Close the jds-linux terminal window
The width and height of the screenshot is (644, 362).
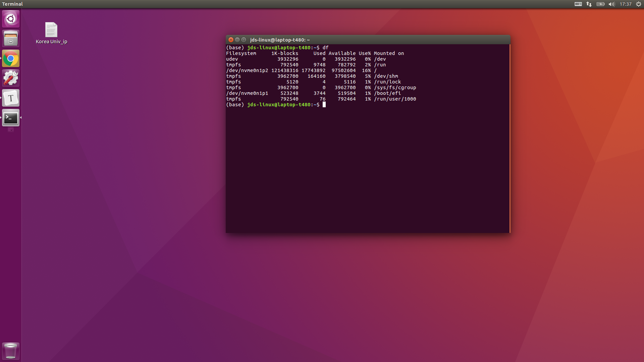pos(231,40)
